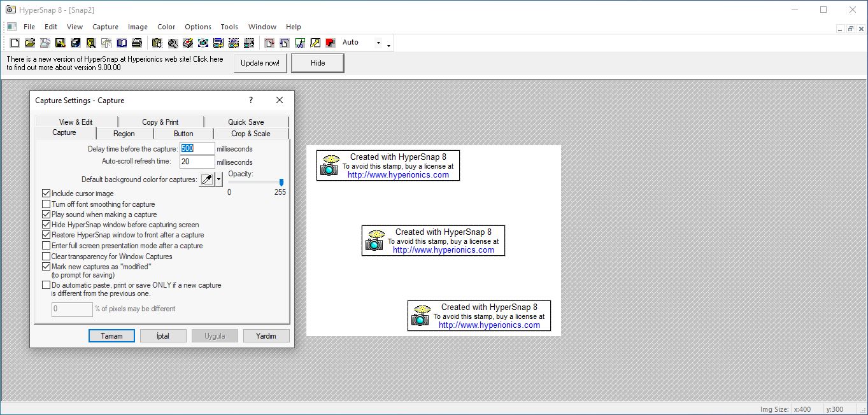Click the open book toolbar icon
Image resolution: width=868 pixels, height=415 pixels.
(x=122, y=43)
